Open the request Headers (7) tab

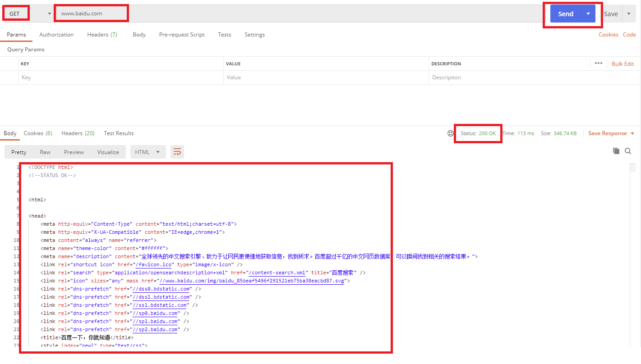click(102, 35)
